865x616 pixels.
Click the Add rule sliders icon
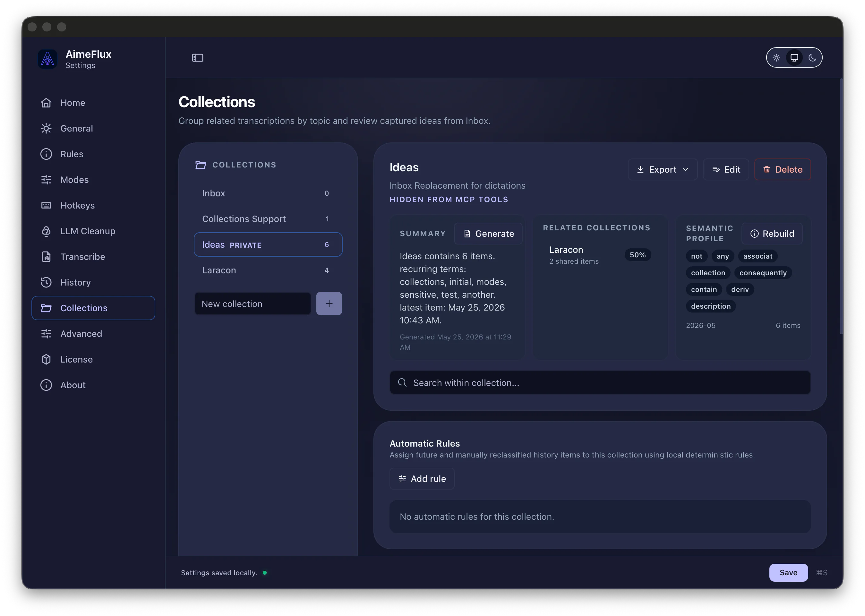coord(402,479)
